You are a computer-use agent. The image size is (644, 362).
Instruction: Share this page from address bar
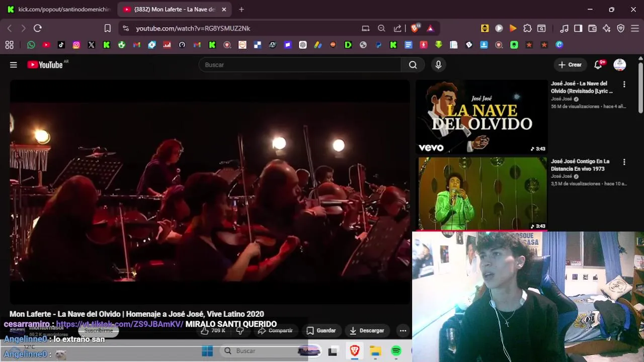pyautogui.click(x=397, y=29)
